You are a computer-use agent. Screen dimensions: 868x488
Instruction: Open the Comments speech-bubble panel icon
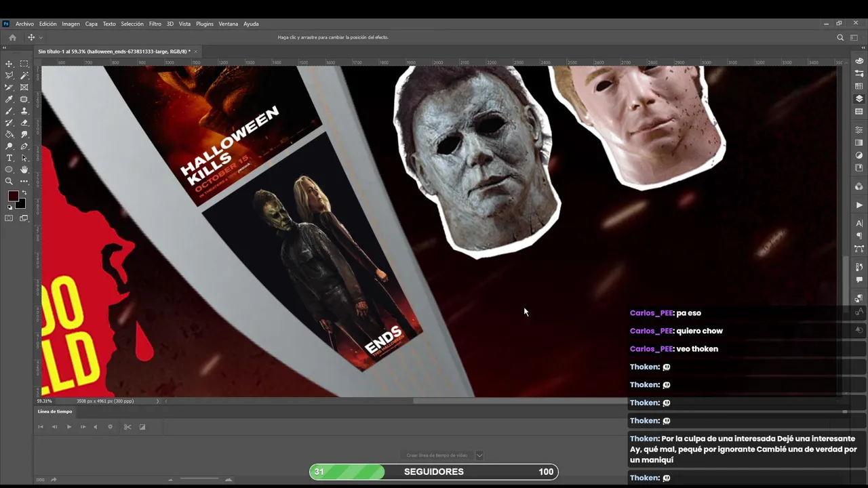coord(859,280)
